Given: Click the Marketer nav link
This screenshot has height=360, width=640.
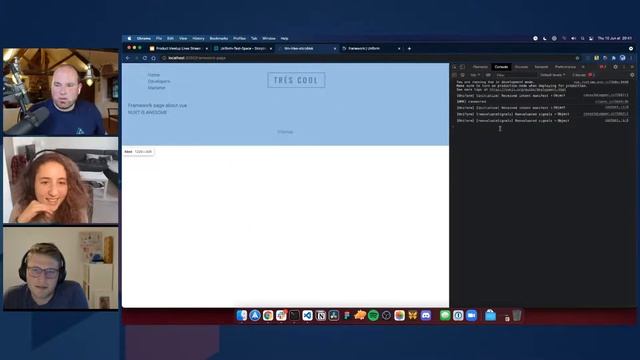Looking at the screenshot, I should pyautogui.click(x=157, y=88).
